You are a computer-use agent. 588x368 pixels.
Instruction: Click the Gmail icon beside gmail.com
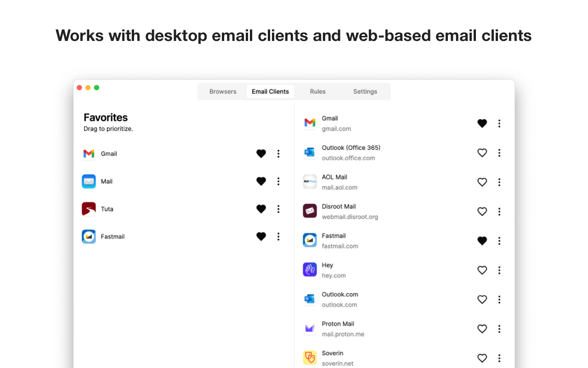310,123
